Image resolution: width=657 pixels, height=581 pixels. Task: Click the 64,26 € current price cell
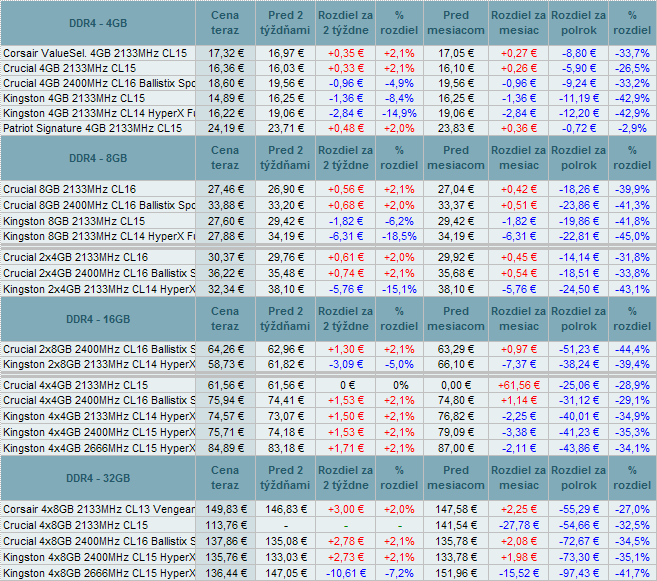[x=225, y=349]
